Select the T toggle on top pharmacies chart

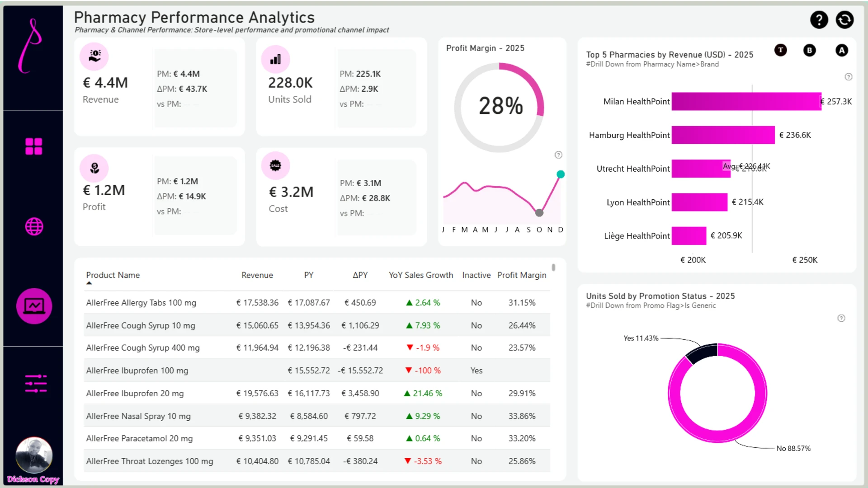(x=780, y=50)
